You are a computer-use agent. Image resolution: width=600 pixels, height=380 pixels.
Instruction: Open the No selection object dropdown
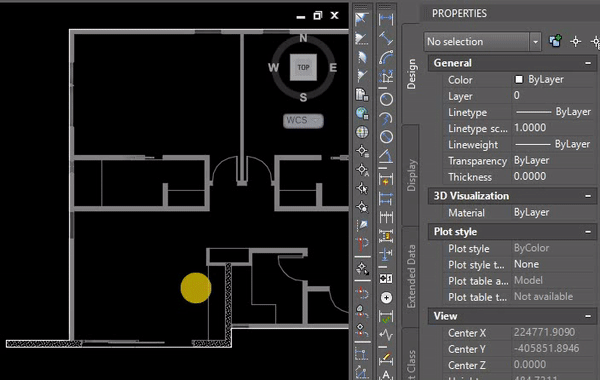482,41
